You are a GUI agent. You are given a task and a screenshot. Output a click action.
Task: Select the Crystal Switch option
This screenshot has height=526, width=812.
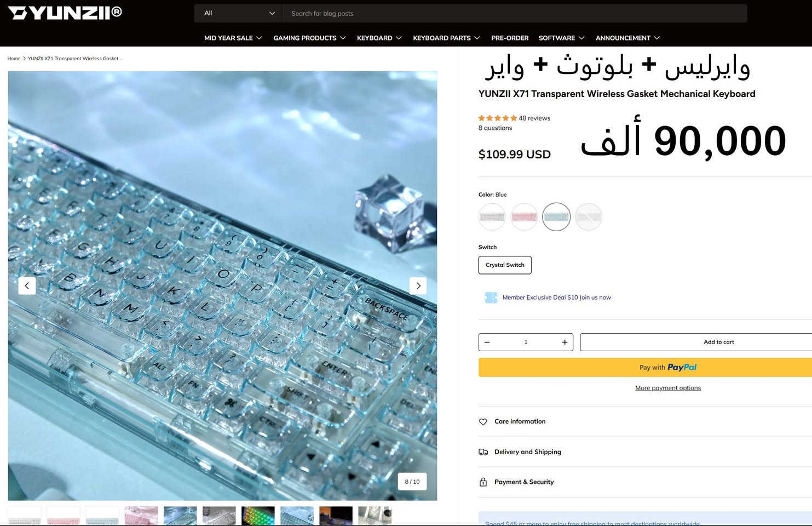click(x=505, y=265)
